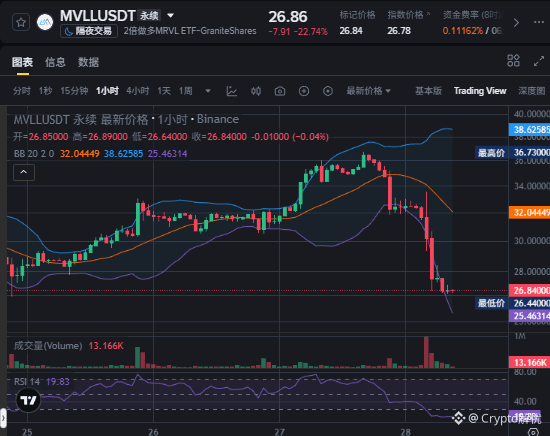Show more ticker stats with right chevron
The height and width of the screenshot is (436, 550).
(516, 23)
